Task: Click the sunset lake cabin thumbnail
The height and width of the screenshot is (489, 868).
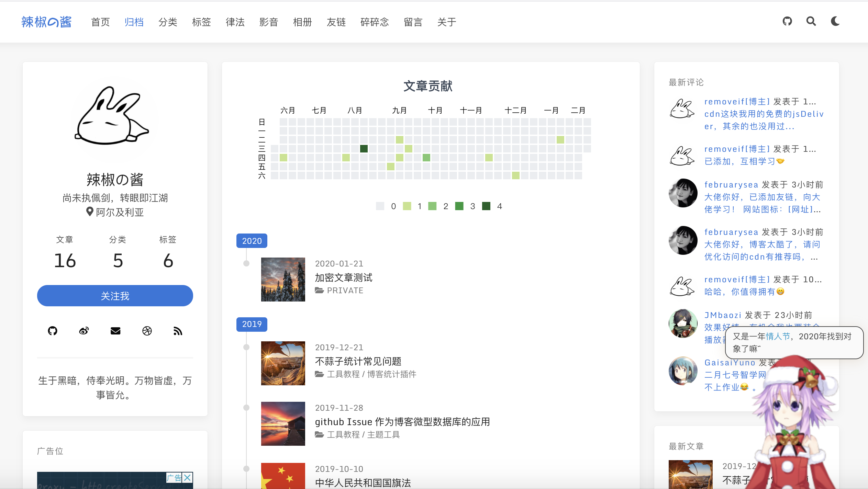Action: [x=283, y=424]
